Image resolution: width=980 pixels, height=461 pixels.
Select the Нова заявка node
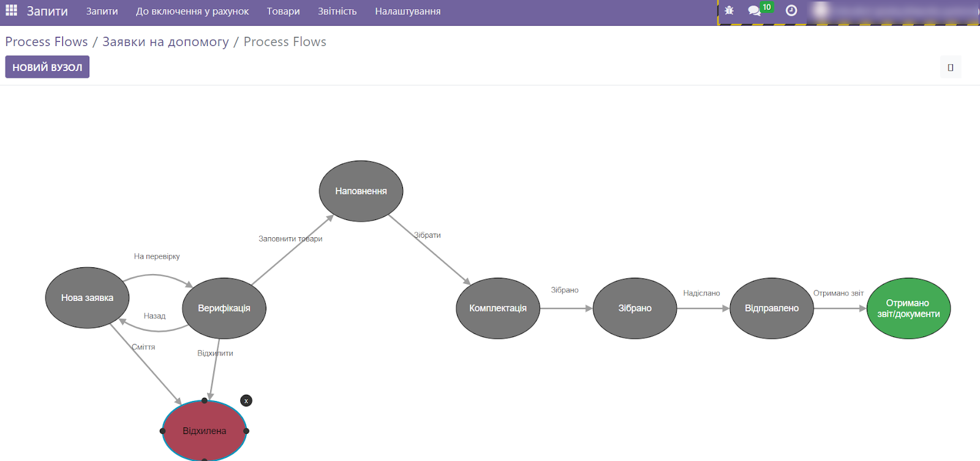click(87, 298)
